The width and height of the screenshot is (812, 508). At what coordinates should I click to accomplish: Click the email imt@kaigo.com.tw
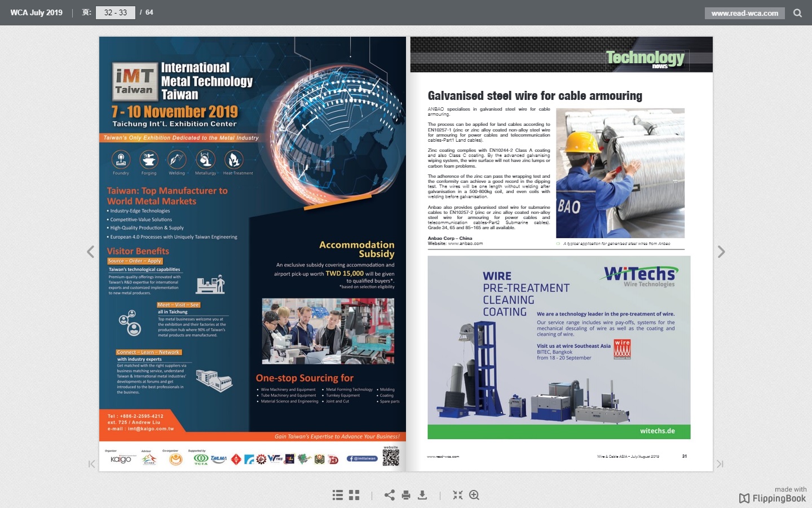coord(151,429)
